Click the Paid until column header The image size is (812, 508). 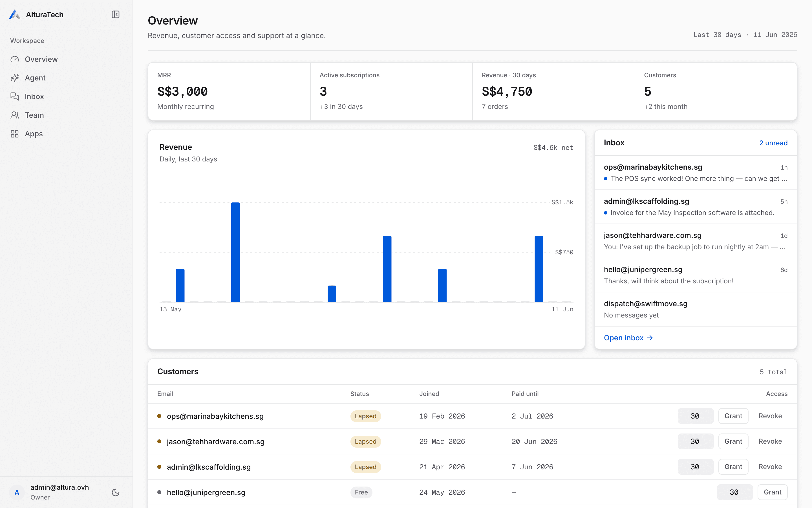tap(525, 394)
